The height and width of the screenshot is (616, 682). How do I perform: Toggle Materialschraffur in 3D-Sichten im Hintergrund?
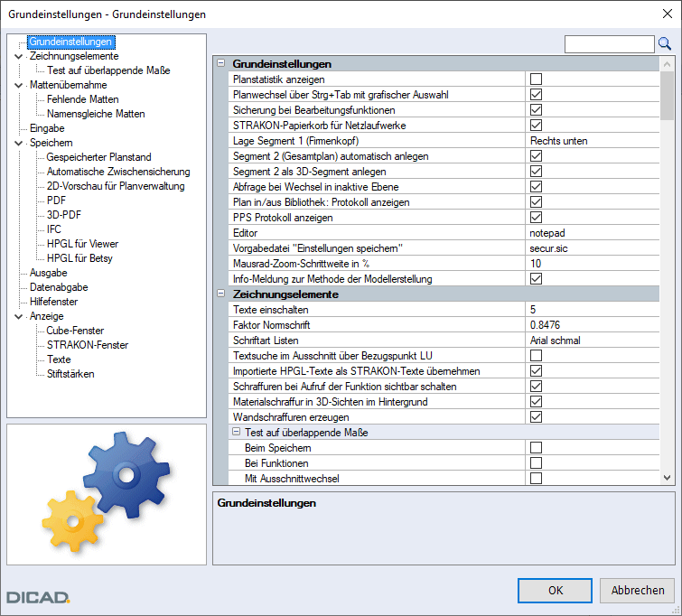pyautogui.click(x=536, y=402)
